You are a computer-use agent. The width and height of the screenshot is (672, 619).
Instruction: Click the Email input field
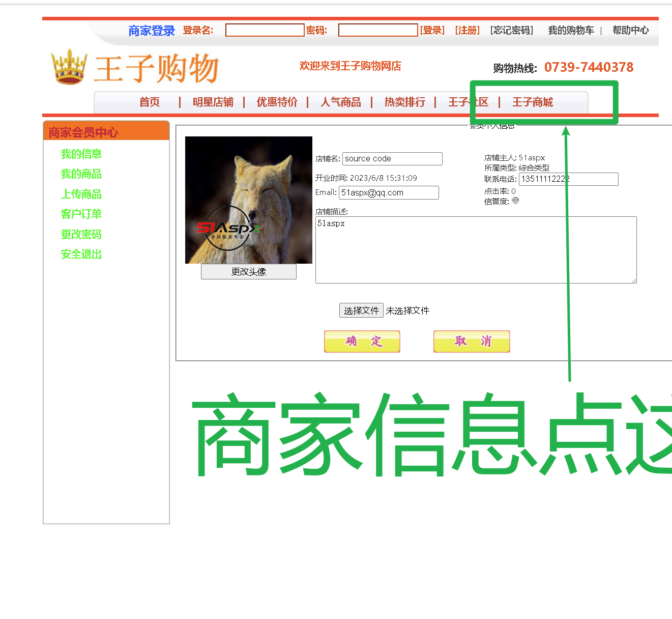[389, 192]
